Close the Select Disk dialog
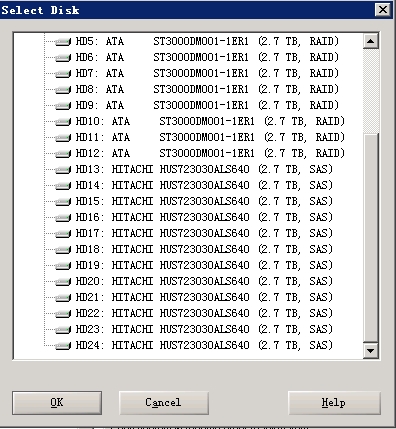 383,10
